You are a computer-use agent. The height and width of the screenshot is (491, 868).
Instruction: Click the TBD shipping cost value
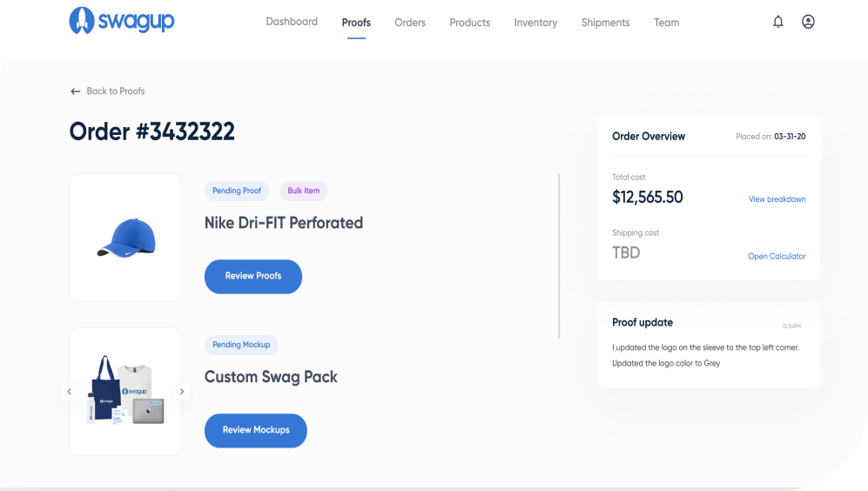coord(626,253)
